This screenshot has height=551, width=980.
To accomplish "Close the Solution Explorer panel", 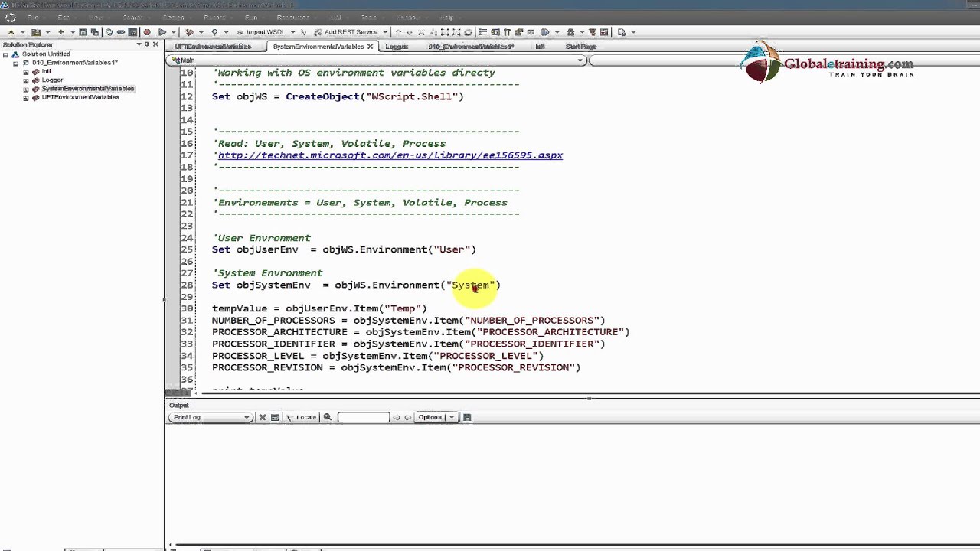I will [x=155, y=44].
